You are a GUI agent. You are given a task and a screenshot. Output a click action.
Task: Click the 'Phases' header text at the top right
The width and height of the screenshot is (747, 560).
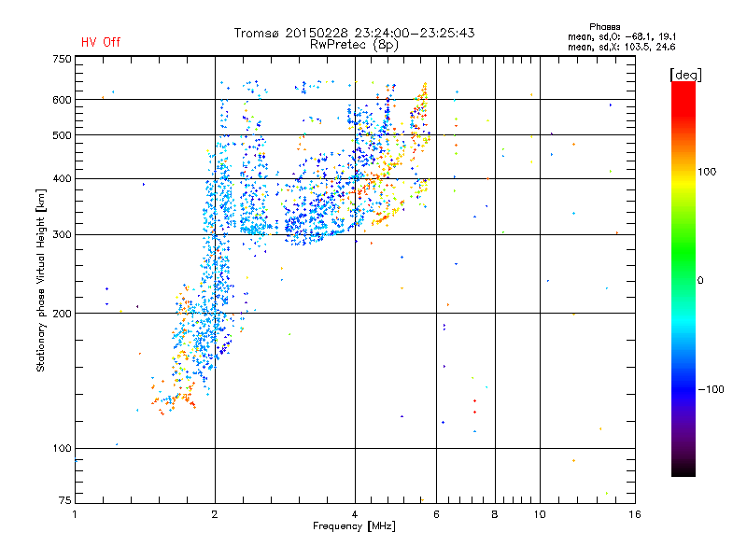(x=604, y=27)
